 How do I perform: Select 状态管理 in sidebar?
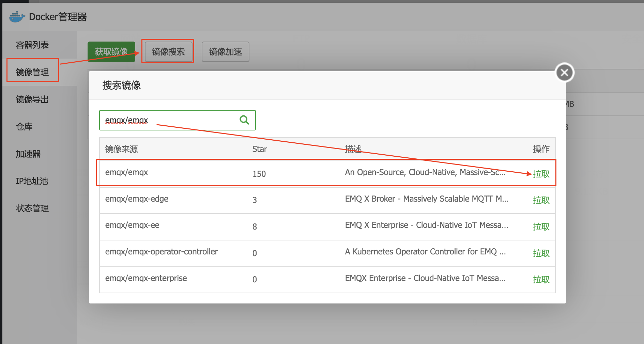pyautogui.click(x=32, y=208)
